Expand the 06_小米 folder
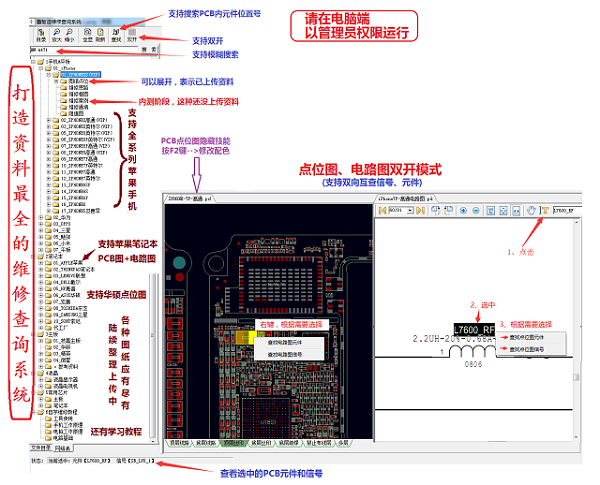Viewport: 600px width, 485px height. pos(41,243)
